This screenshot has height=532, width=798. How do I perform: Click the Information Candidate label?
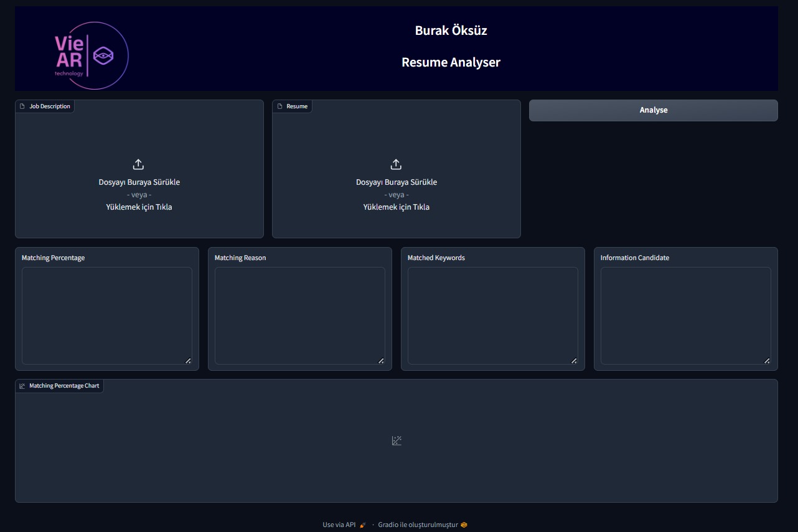point(635,258)
